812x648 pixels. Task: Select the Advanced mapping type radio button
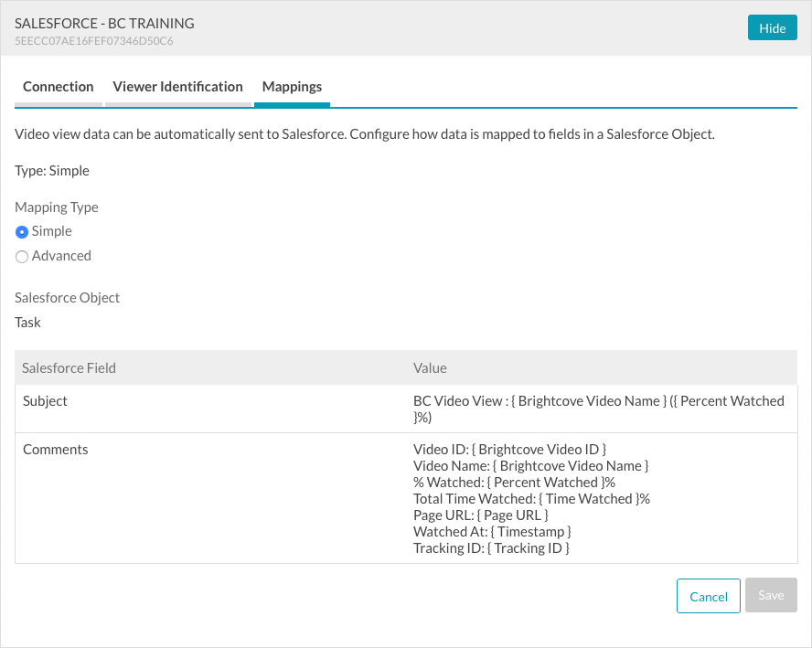[x=23, y=257]
